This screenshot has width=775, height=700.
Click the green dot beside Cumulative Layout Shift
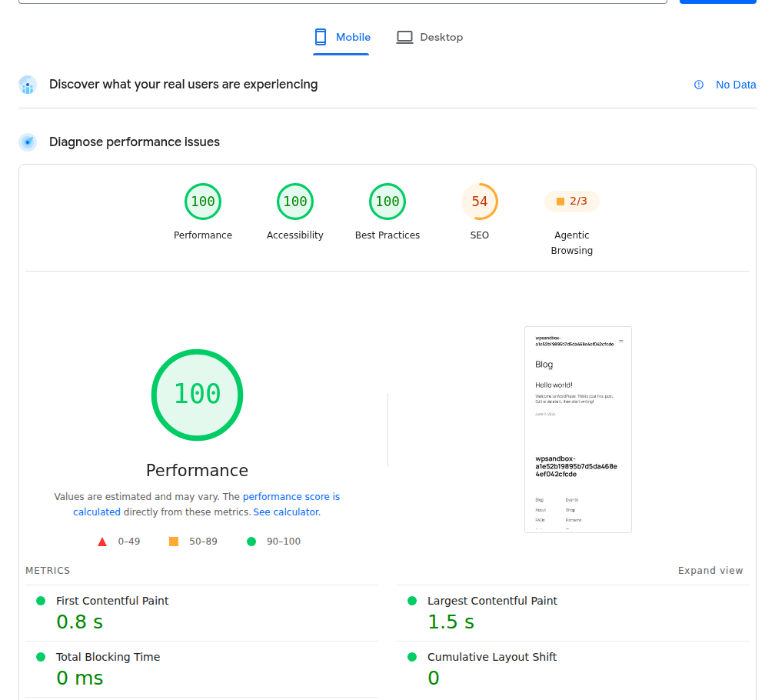tap(412, 657)
